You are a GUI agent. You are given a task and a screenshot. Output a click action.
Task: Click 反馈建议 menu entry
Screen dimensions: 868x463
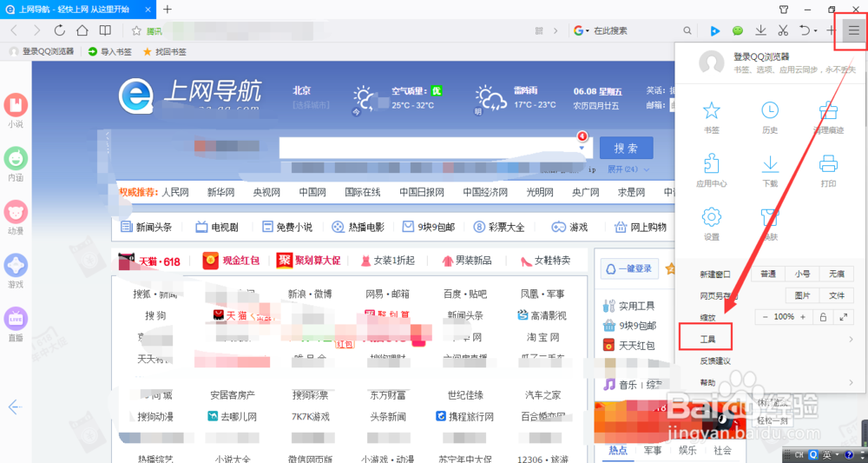715,360
